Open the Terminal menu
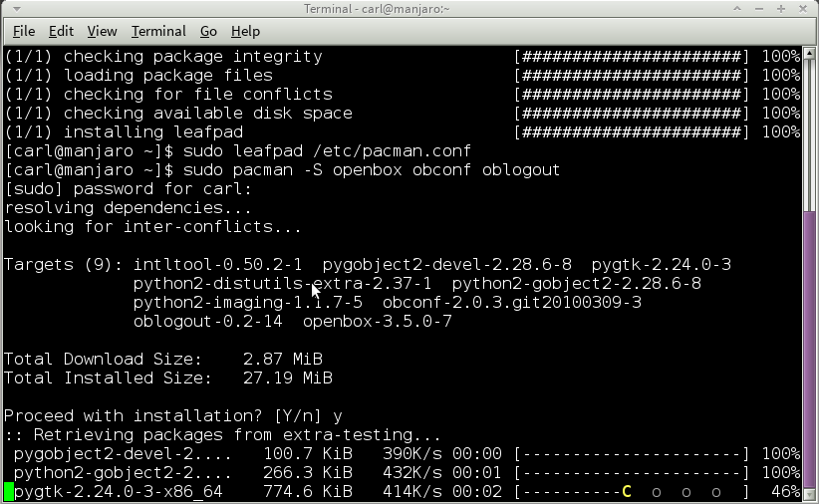 (157, 31)
